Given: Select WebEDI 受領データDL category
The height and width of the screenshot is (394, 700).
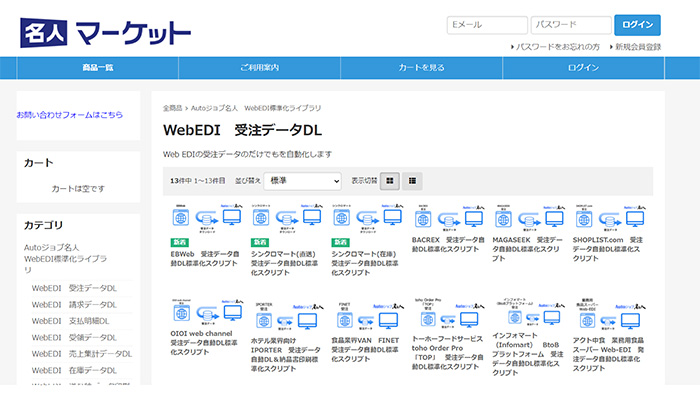Looking at the screenshot, I should [74, 337].
